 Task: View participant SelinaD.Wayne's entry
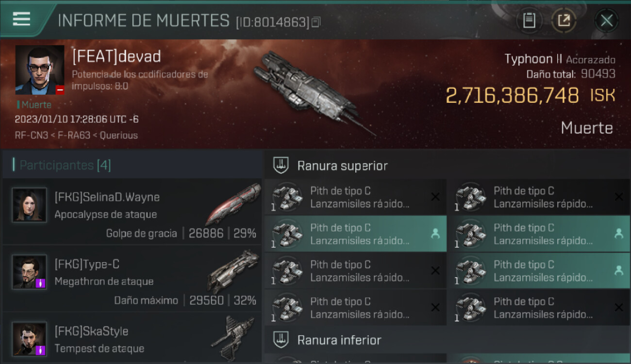(x=132, y=212)
